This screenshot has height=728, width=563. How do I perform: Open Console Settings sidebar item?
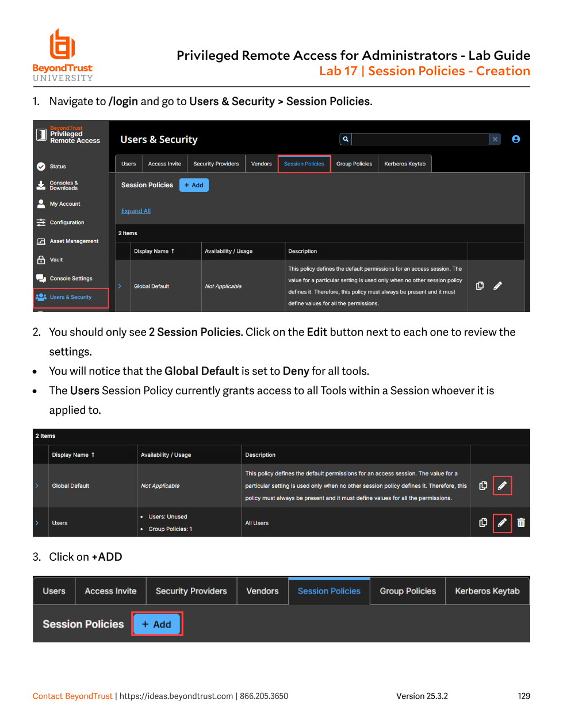(64, 279)
